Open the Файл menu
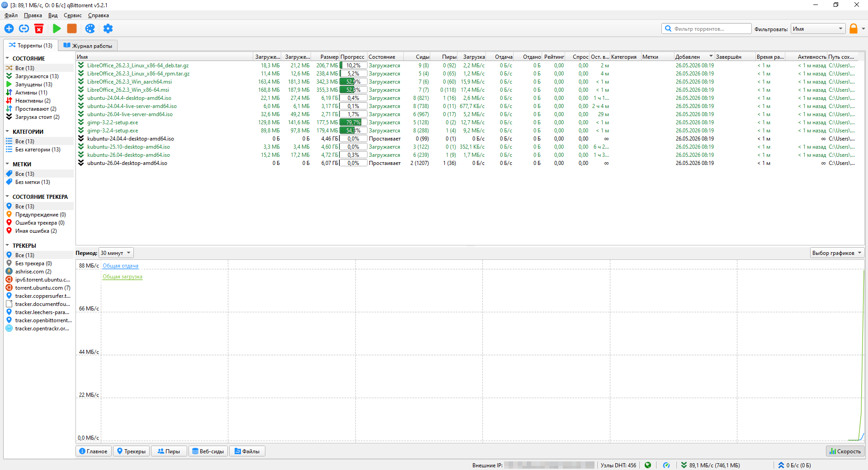Viewport: 868px width, 470px height. coord(11,15)
